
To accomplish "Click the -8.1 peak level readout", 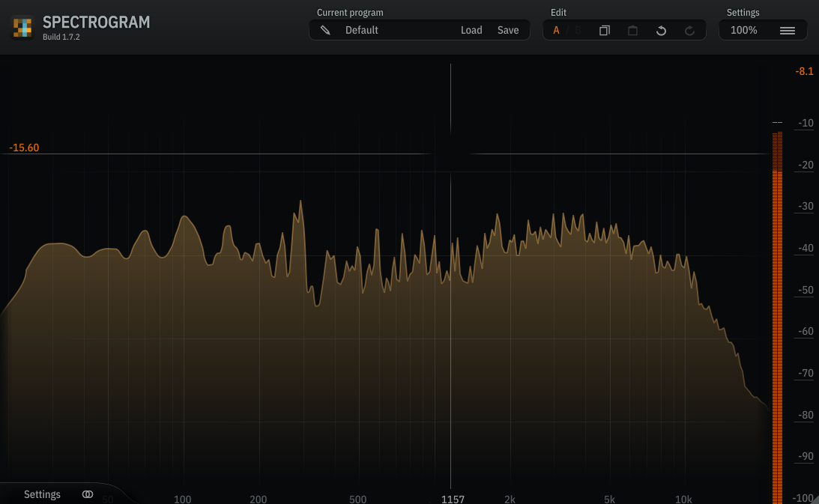I will (x=804, y=72).
